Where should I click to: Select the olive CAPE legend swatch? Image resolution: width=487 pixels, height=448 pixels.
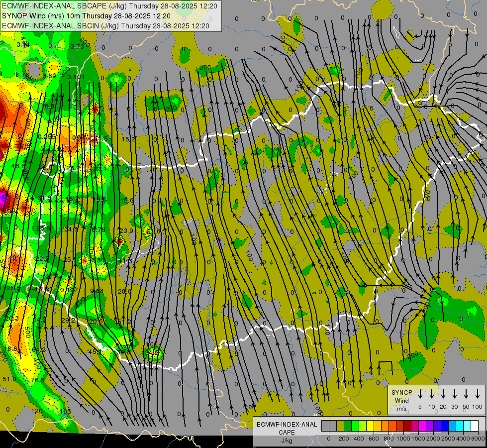340,426
